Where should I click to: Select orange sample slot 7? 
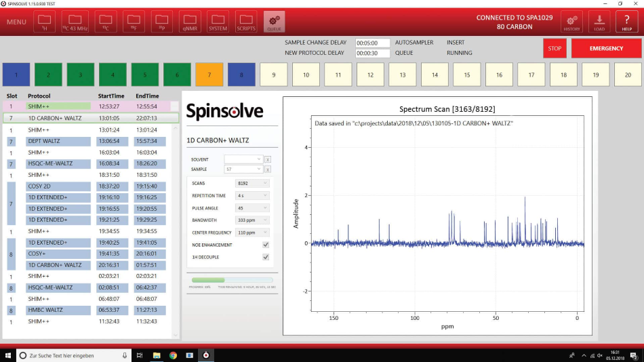point(209,75)
